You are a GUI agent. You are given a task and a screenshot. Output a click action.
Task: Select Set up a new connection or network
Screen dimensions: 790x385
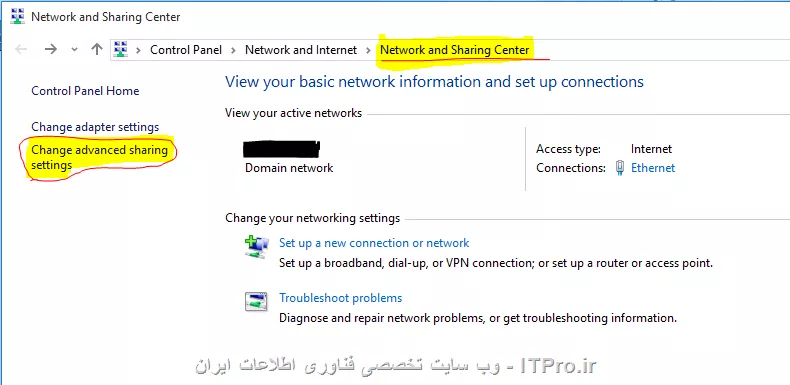[x=374, y=243]
